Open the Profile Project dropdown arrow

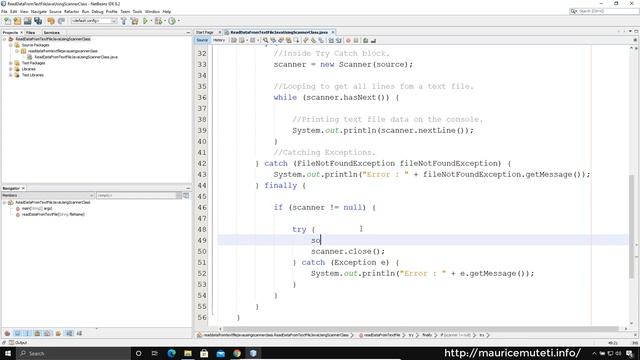178,21
